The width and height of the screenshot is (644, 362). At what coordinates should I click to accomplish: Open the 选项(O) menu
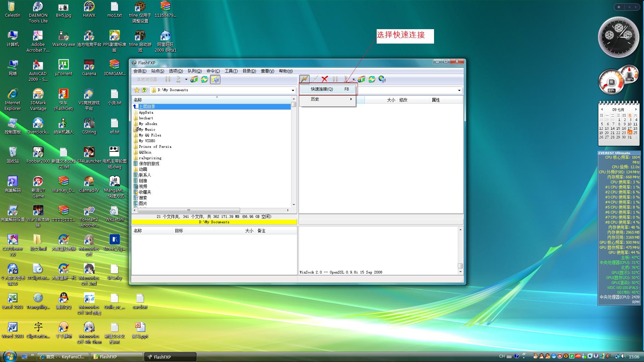(176, 71)
